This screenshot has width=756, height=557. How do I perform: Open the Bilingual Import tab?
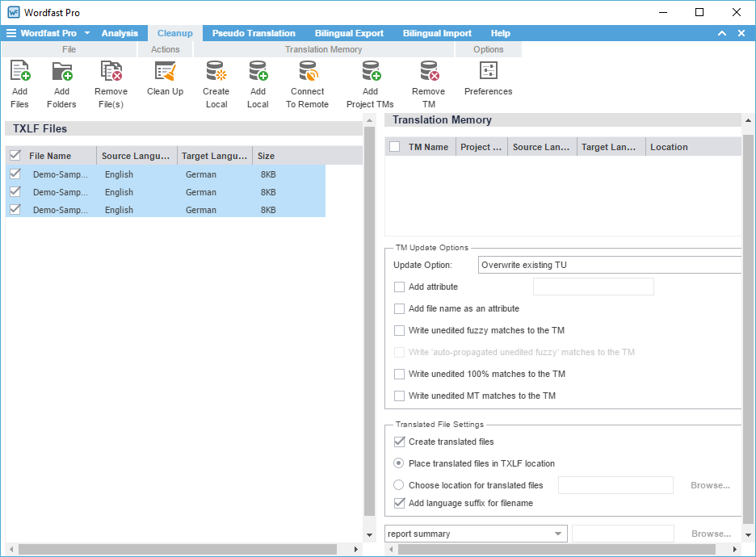tap(437, 33)
